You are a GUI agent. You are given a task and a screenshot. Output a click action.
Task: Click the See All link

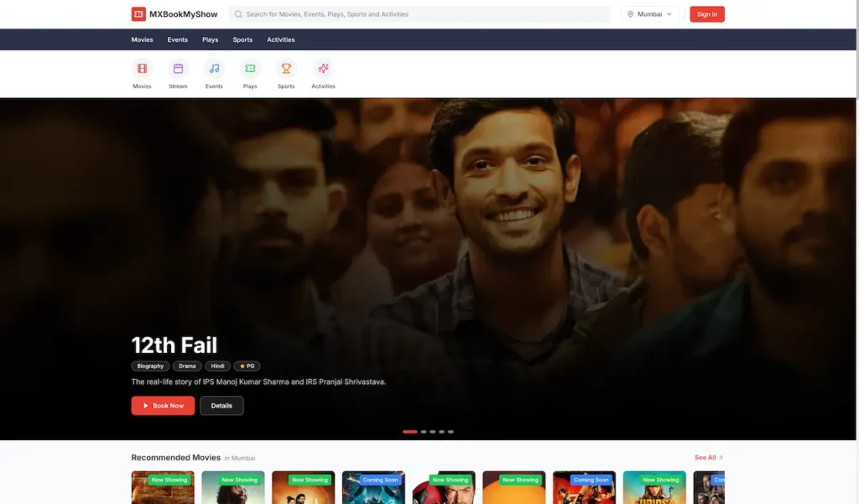[709, 457]
